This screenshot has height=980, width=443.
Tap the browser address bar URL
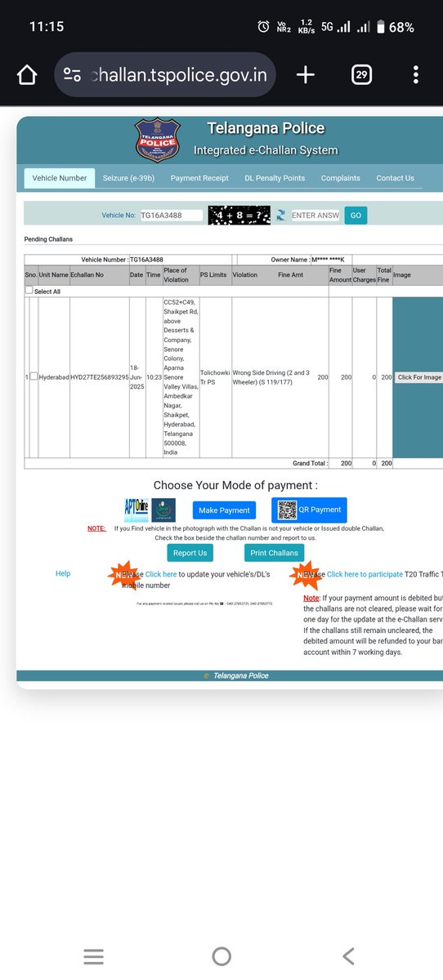coord(179,76)
